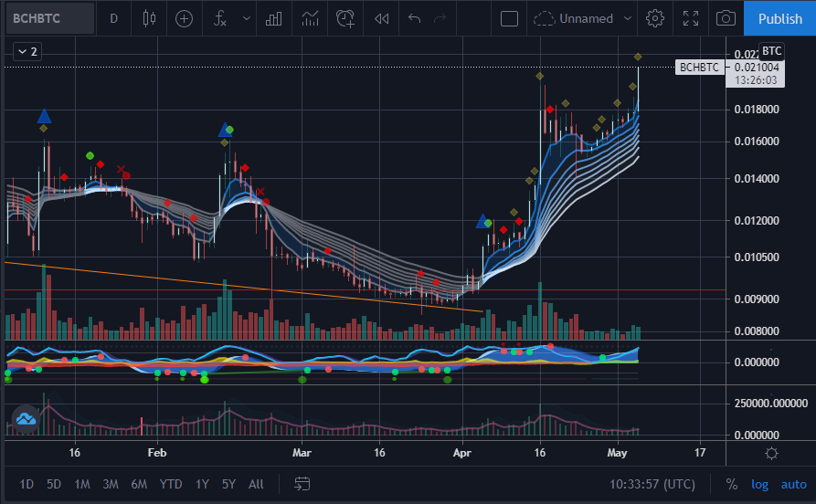Click the 250000.000000 volume axis label
Image resolution: width=816 pixels, height=504 pixels.
(770, 403)
